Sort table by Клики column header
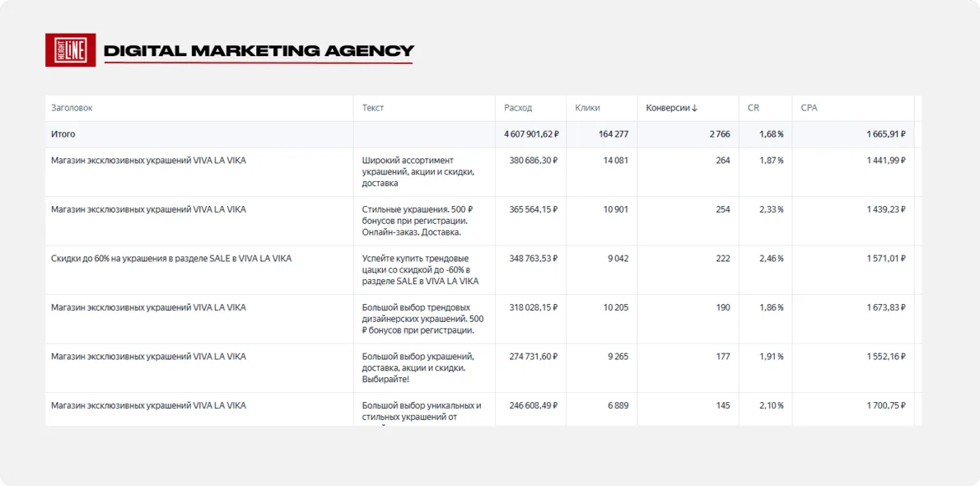 pos(587,108)
